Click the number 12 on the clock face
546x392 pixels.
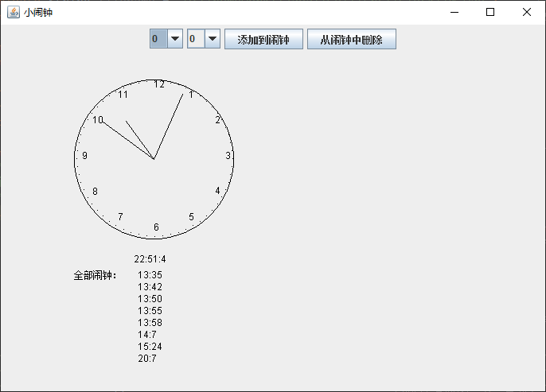pos(159,84)
